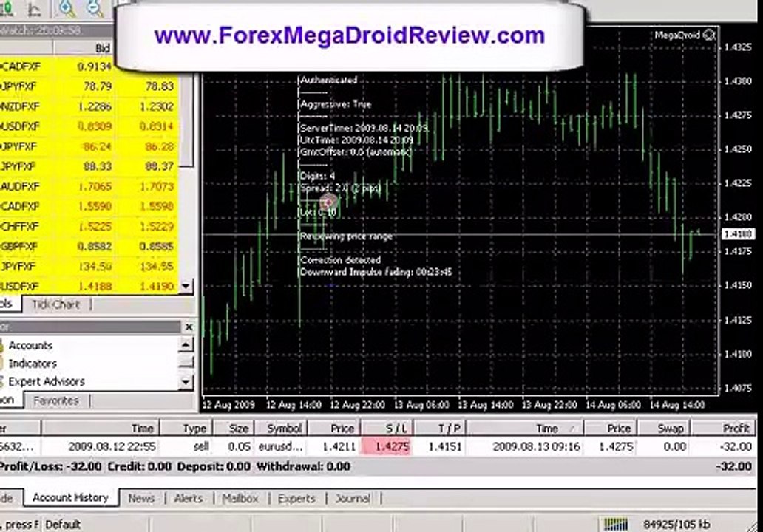Image resolution: width=763 pixels, height=532 pixels.
Task: Select the CHFFXF row at 1.5225
Action: click(x=89, y=227)
